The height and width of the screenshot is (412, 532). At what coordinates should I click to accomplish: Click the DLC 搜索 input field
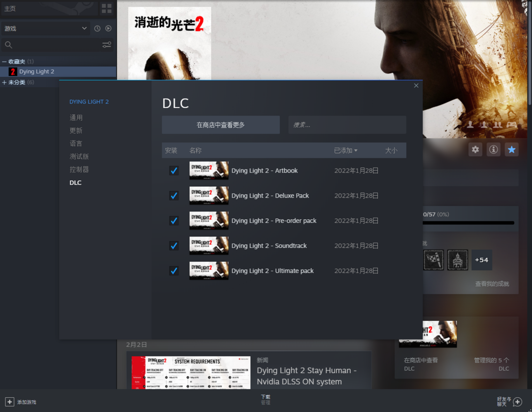[347, 125]
